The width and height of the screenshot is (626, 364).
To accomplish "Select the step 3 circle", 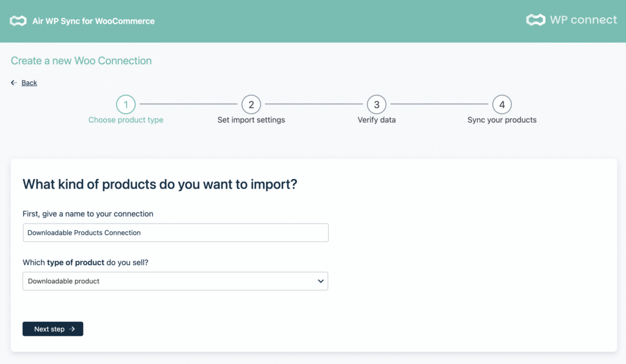I will [x=377, y=104].
